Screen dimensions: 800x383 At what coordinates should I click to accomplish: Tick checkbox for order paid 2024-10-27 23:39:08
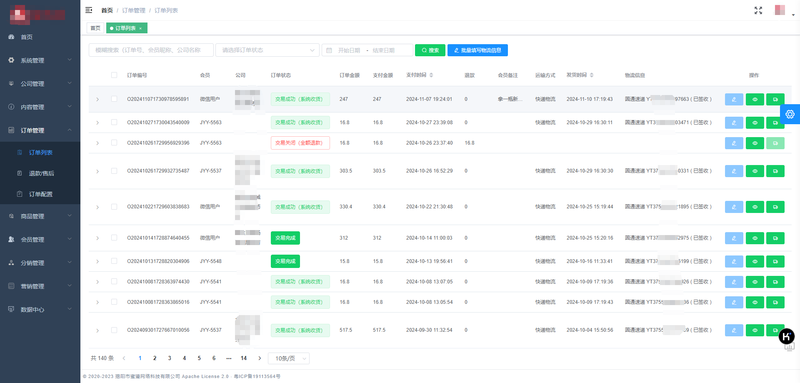coord(114,122)
